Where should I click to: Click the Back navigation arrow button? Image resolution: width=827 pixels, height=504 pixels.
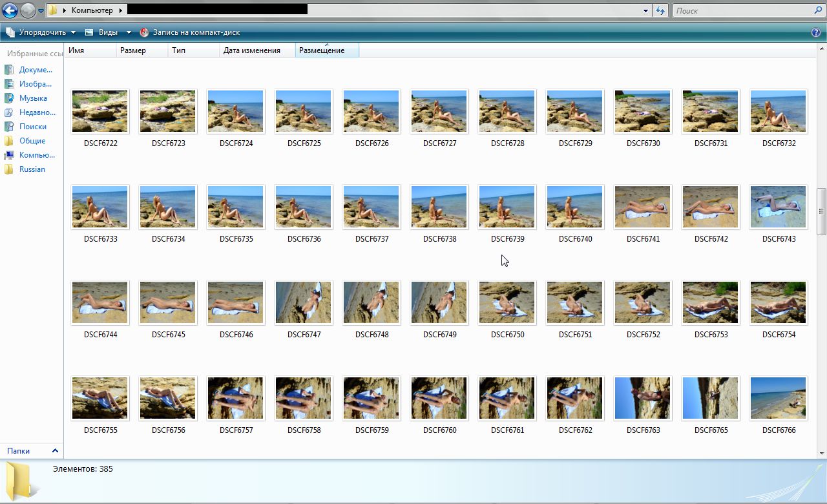10,10
